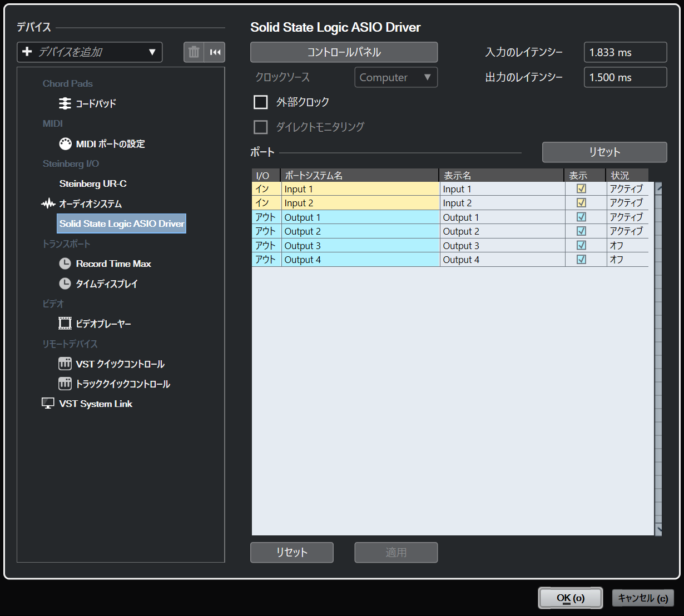The width and height of the screenshot is (684, 616).
Task: Select ビデオプレーヤー entry
Action: pos(103,324)
